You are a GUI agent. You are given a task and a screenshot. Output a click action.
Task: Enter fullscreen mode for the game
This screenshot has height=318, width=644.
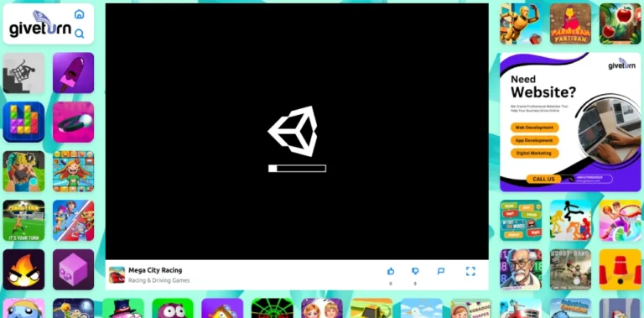(470, 271)
